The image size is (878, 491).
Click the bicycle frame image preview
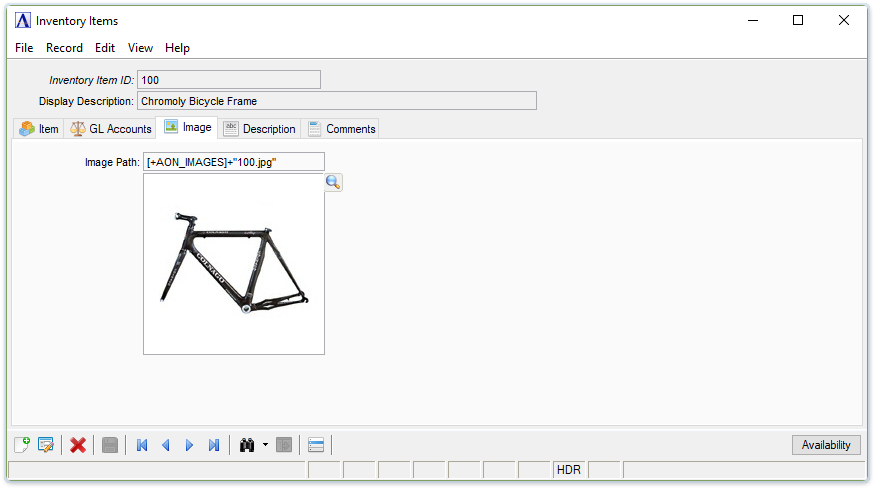click(234, 264)
